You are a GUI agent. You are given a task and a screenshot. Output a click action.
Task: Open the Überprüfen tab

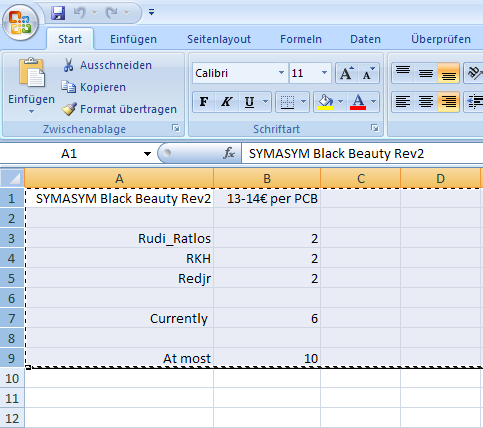(x=441, y=39)
